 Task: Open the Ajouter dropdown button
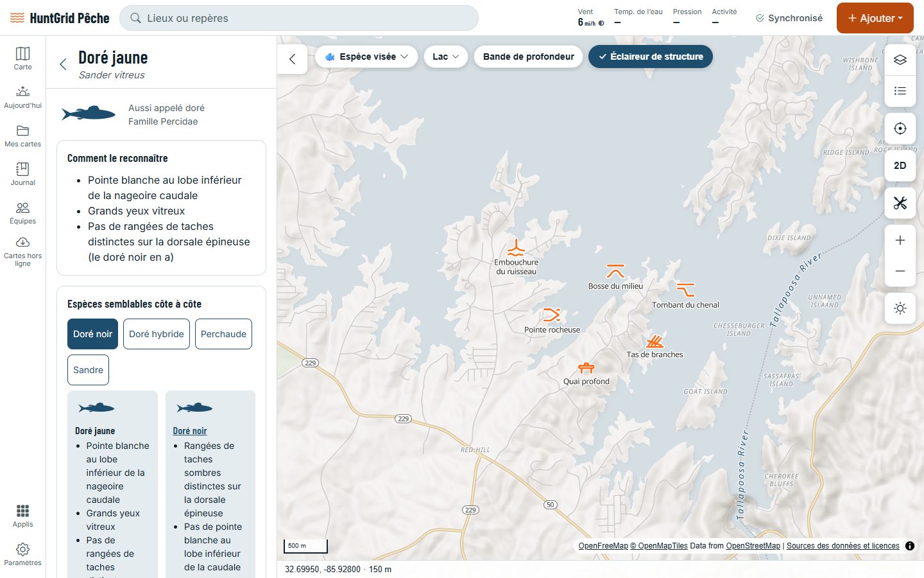pyautogui.click(x=875, y=18)
